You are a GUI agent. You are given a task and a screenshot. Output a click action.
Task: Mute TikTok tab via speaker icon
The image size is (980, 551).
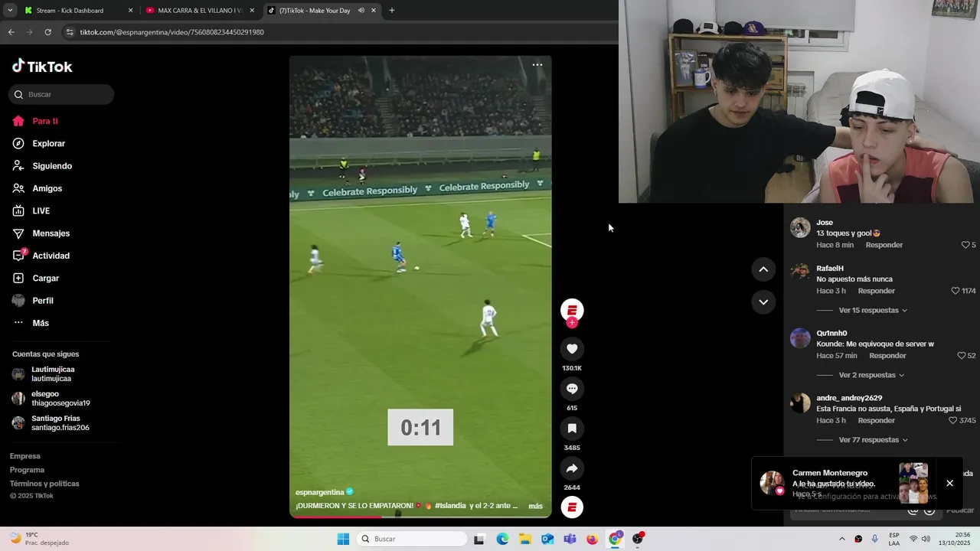pyautogui.click(x=361, y=11)
